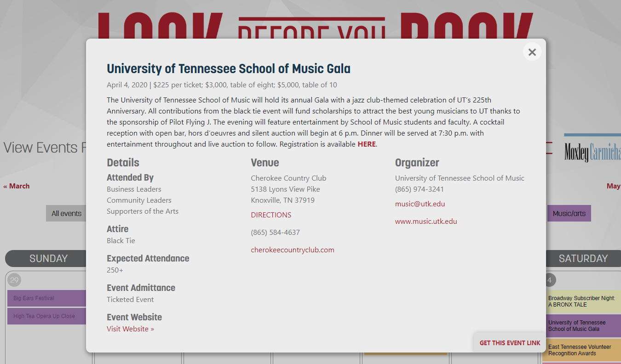Open East Tennessee Volunteer Recognition Awards event
This screenshot has height=364, width=621.
(583, 350)
